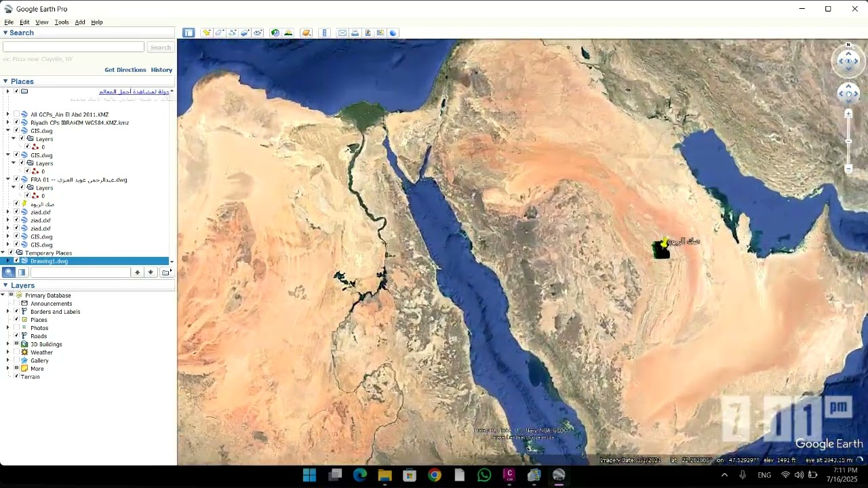The image size is (868, 488).
Task: Click the Places filter text field
Action: (x=80, y=272)
